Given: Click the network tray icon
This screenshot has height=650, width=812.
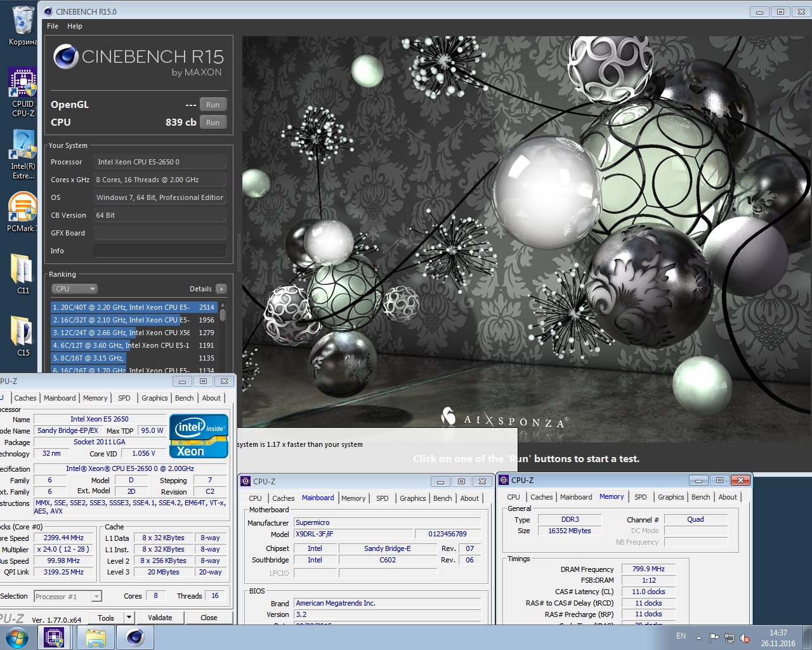Looking at the screenshot, I should [730, 638].
